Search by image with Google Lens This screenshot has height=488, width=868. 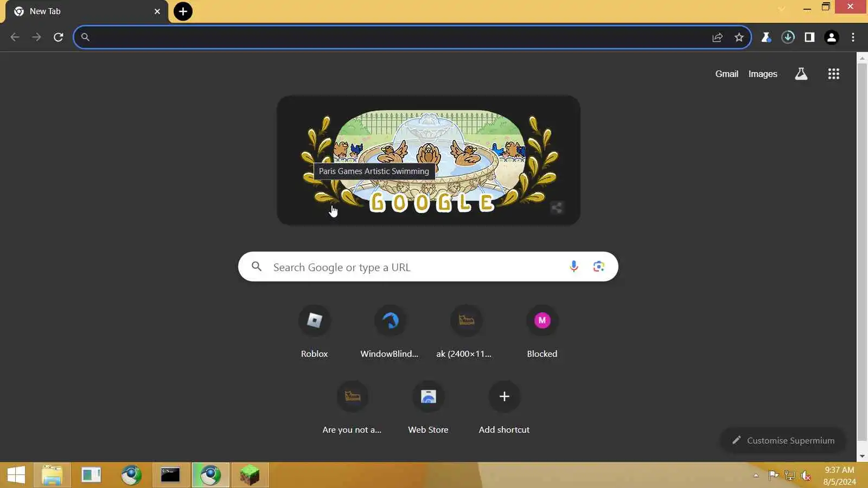click(x=598, y=267)
